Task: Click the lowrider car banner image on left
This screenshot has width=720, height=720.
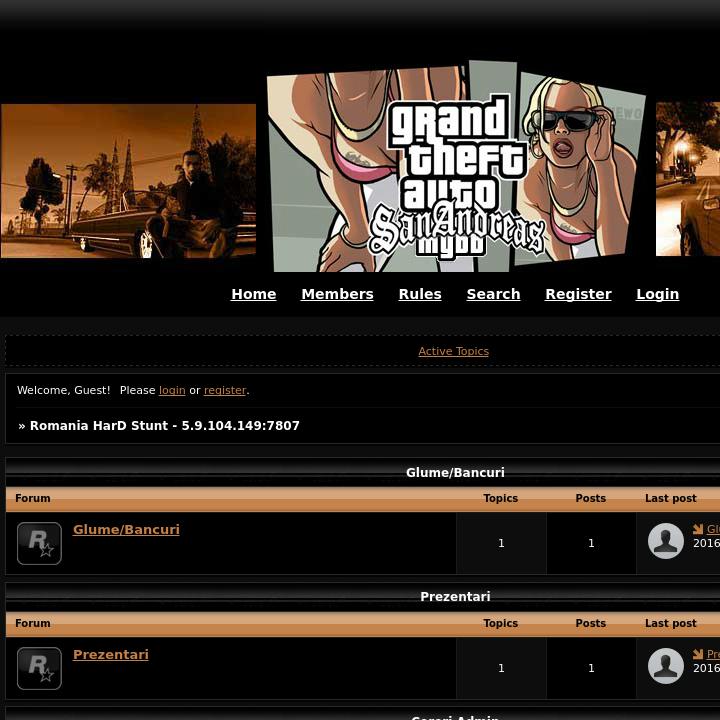Action: 128,181
